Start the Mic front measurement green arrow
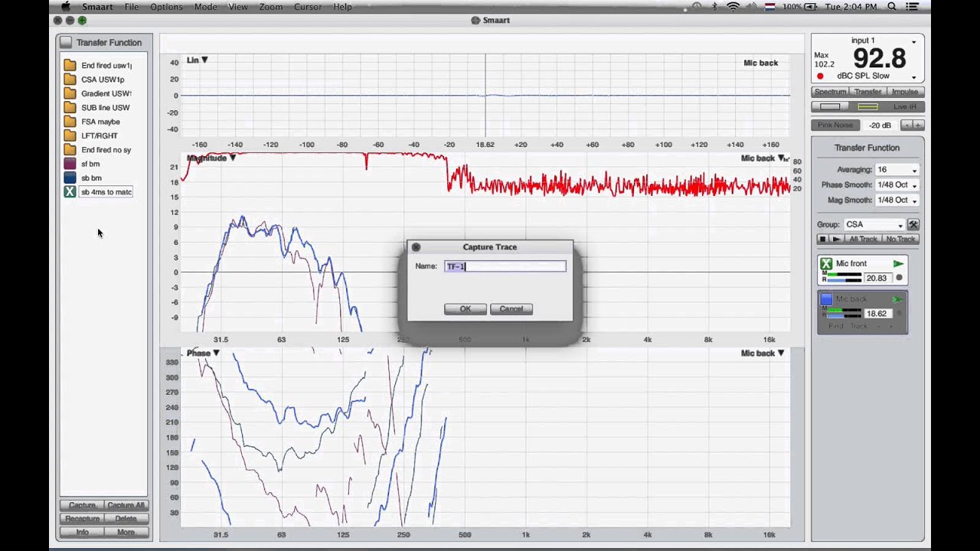 [898, 263]
